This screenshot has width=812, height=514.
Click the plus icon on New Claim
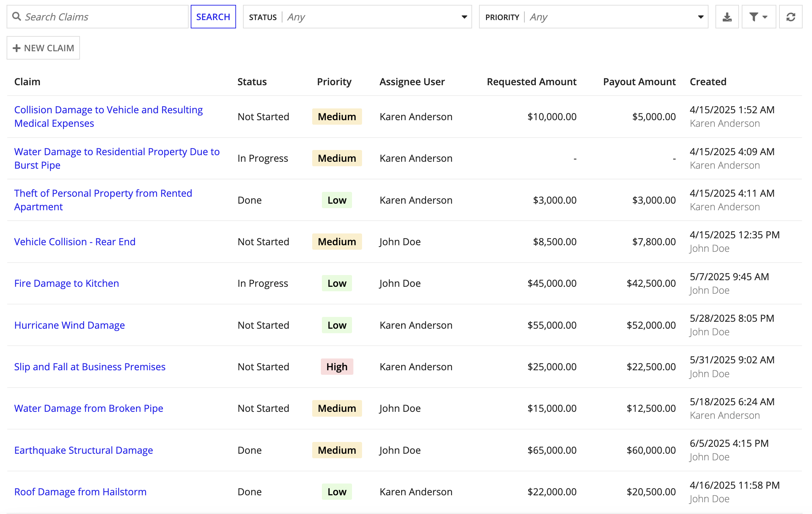click(17, 48)
